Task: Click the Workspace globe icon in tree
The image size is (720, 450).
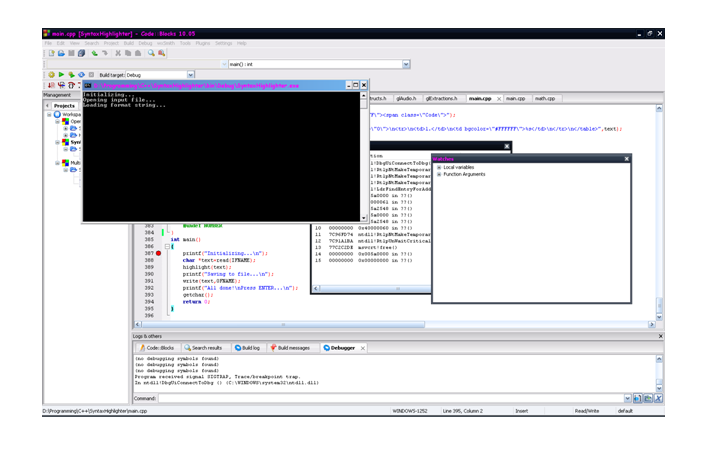Action: (x=57, y=114)
